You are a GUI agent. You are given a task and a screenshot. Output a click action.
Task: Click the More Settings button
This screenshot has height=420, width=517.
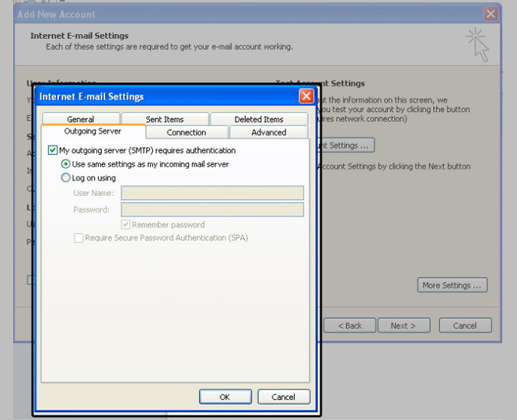coord(452,285)
